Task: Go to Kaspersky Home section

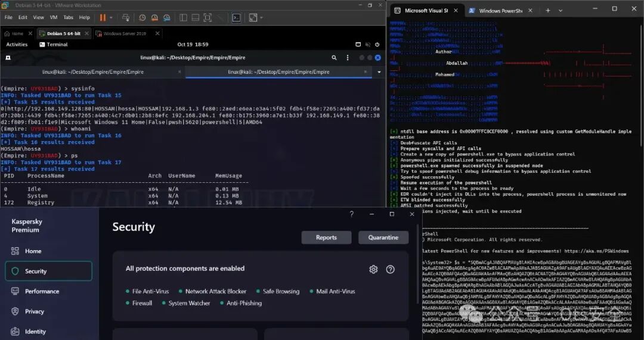Action: pyautogui.click(x=48, y=251)
